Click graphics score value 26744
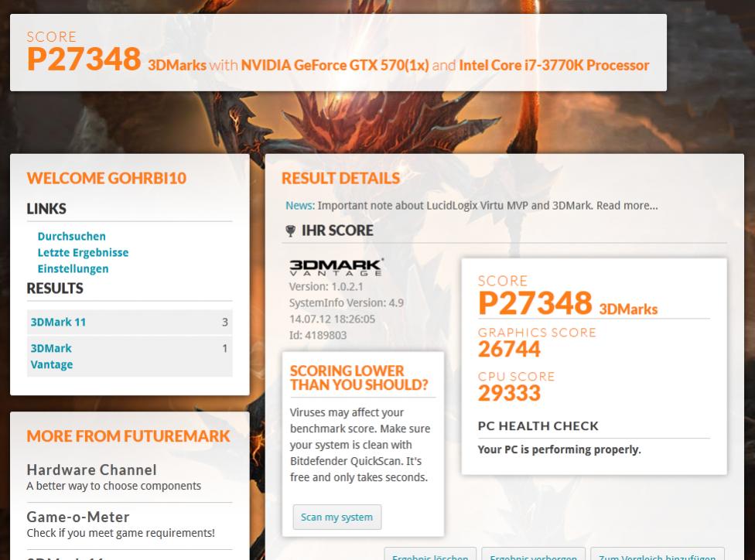This screenshot has width=755, height=560. 509,349
